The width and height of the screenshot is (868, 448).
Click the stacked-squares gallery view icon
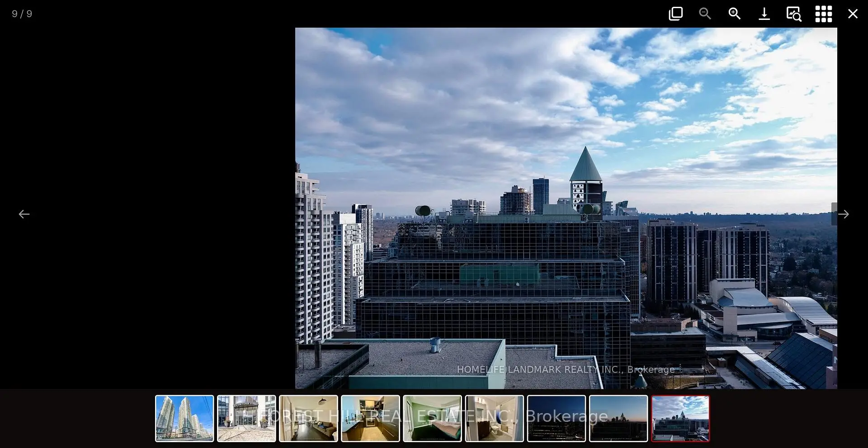tap(675, 14)
